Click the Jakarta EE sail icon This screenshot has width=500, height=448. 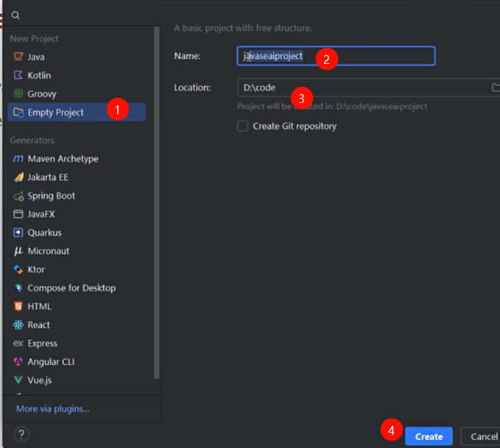point(18,177)
